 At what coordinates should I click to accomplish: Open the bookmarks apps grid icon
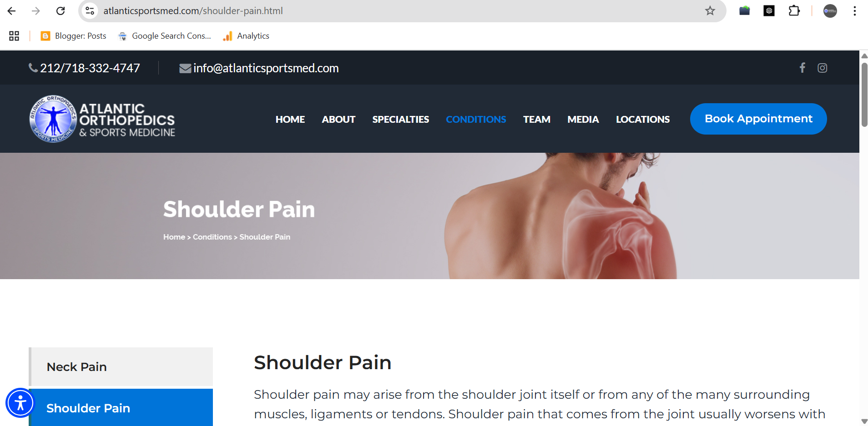(x=14, y=36)
